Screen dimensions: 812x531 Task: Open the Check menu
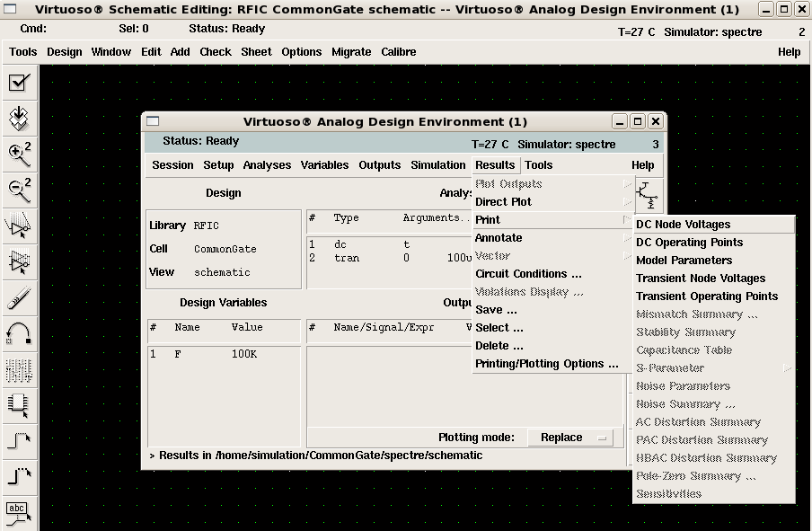click(x=216, y=52)
